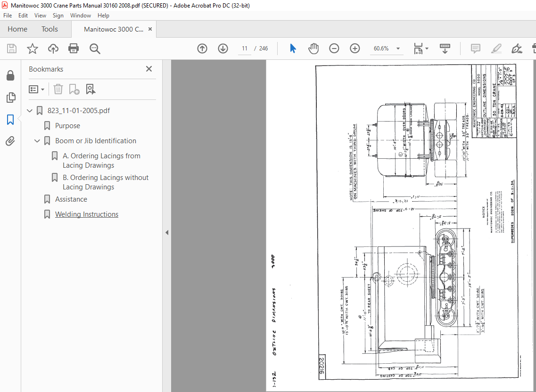The width and height of the screenshot is (536, 392).
Task: Open the attachments paperclip panel
Action: pyautogui.click(x=10, y=141)
